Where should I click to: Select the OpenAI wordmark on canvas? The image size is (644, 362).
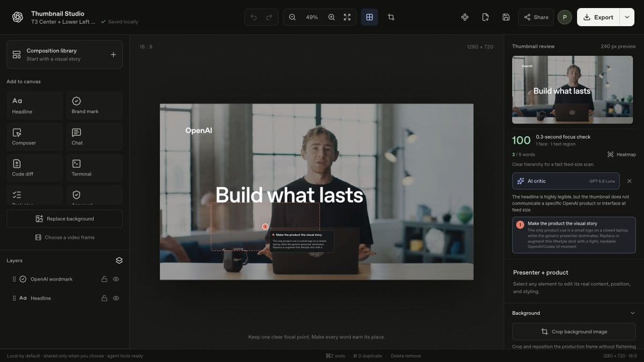click(199, 130)
